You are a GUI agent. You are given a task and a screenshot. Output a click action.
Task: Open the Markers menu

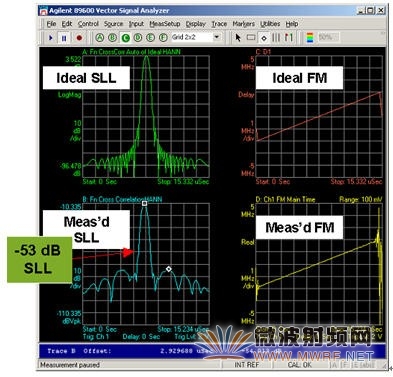click(244, 24)
